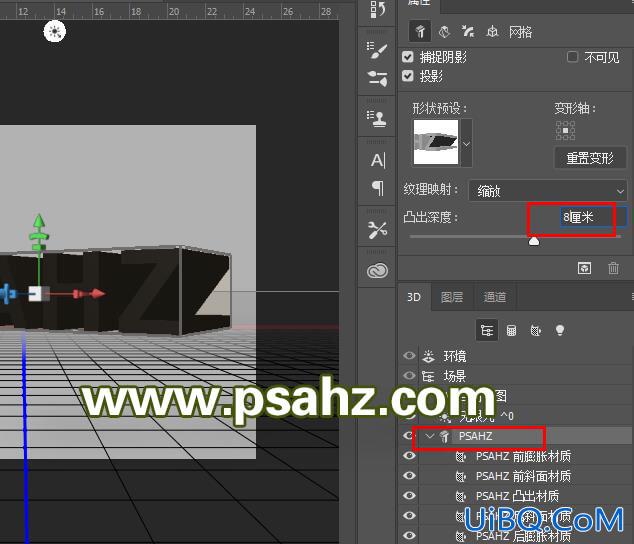Click the 网格 label in Properties
The image size is (634, 544).
520,32
